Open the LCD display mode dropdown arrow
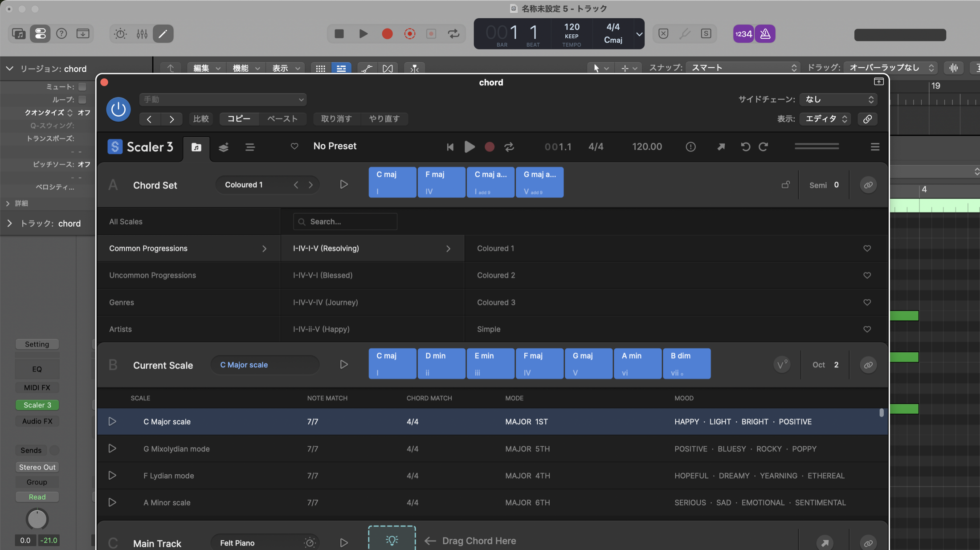 pos(639,34)
